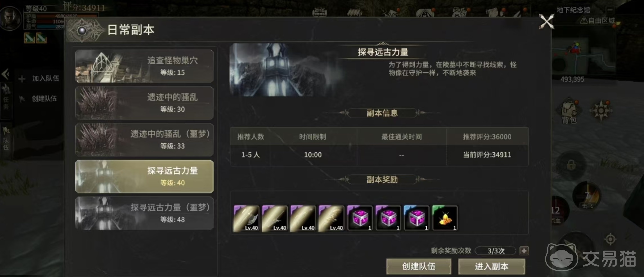Screen dimensions: 644x277
Task: Choose 探寻远古力量（噩梦）level 48
Action: pos(144,213)
